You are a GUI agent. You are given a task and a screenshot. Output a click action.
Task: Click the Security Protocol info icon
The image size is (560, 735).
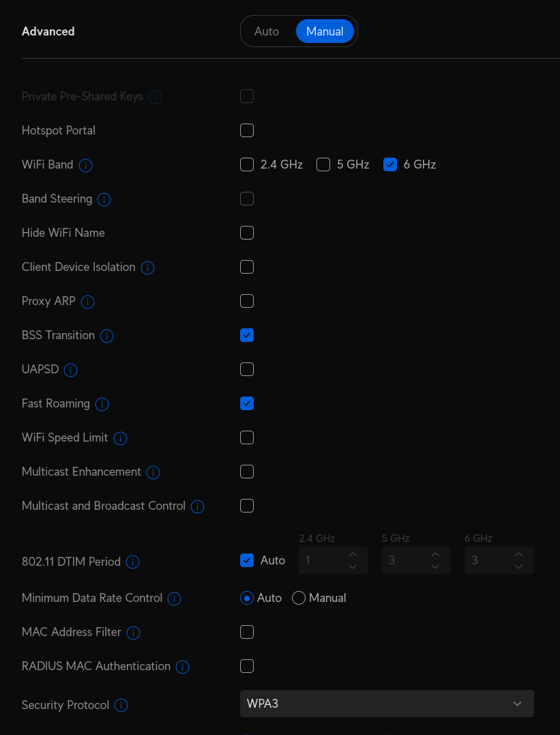121,705
